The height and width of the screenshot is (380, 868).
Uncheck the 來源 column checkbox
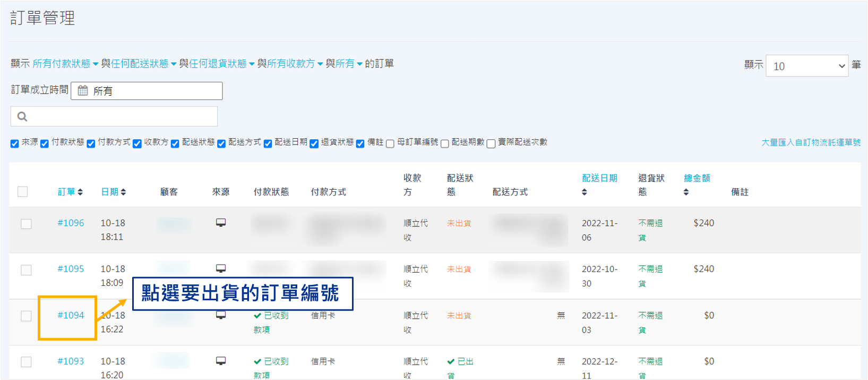coord(15,143)
